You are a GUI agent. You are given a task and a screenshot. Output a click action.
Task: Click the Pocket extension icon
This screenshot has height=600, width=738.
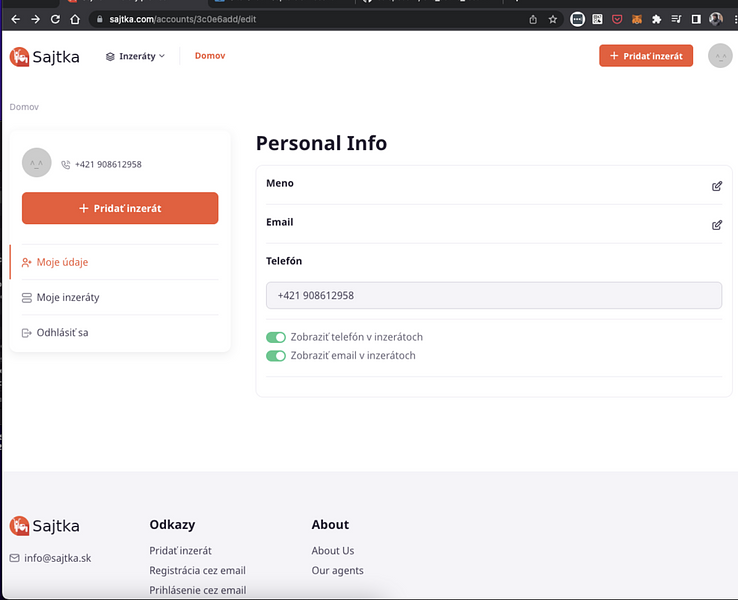pos(616,19)
